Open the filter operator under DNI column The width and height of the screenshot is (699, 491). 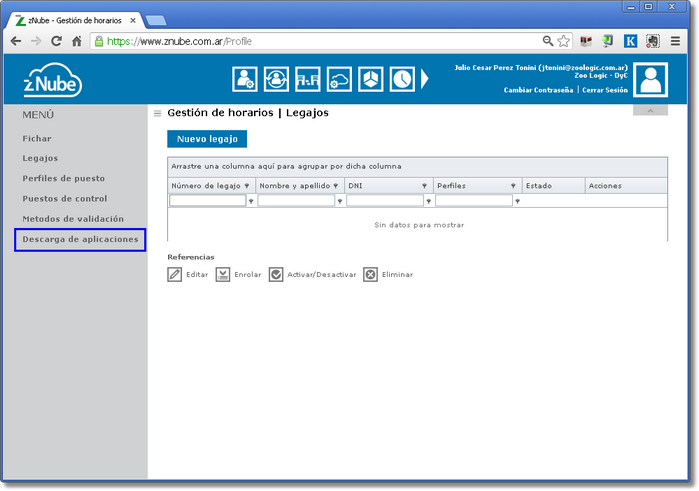(x=428, y=201)
